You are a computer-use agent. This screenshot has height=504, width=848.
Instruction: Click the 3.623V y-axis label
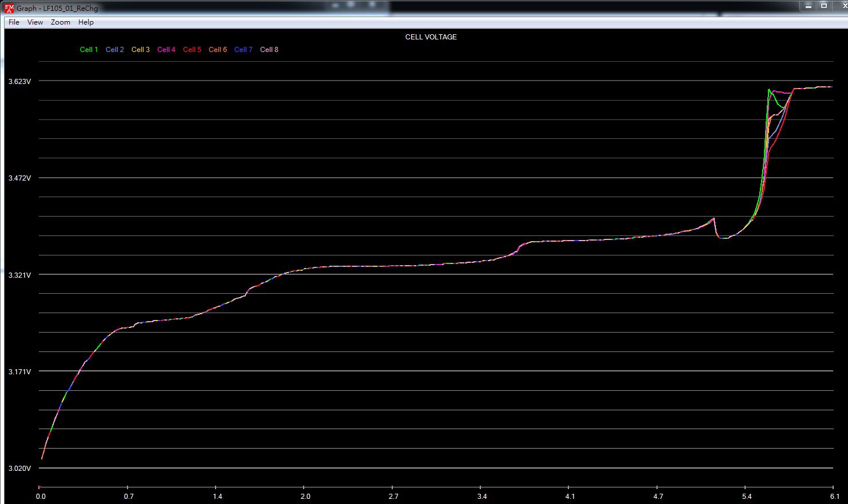click(x=19, y=82)
